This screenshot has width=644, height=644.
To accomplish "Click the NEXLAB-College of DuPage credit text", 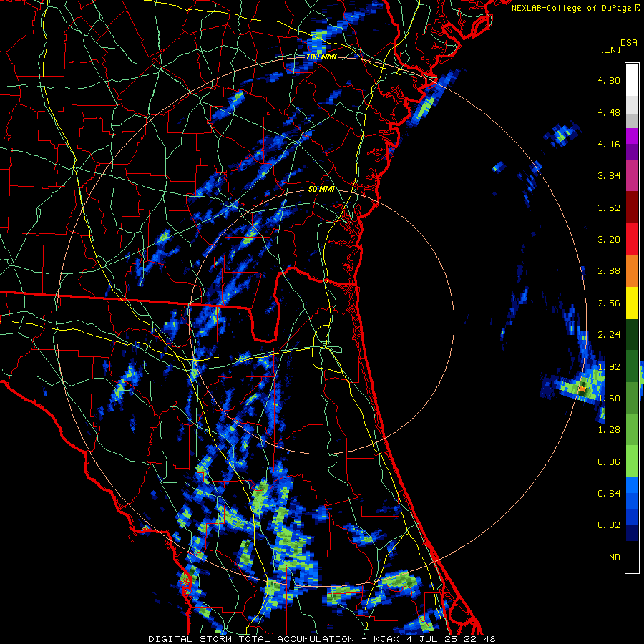I will tap(571, 8).
